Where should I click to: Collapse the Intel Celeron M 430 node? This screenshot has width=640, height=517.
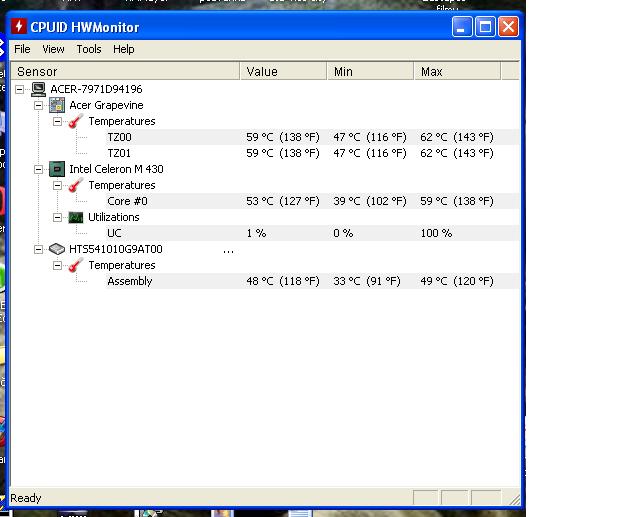point(38,169)
